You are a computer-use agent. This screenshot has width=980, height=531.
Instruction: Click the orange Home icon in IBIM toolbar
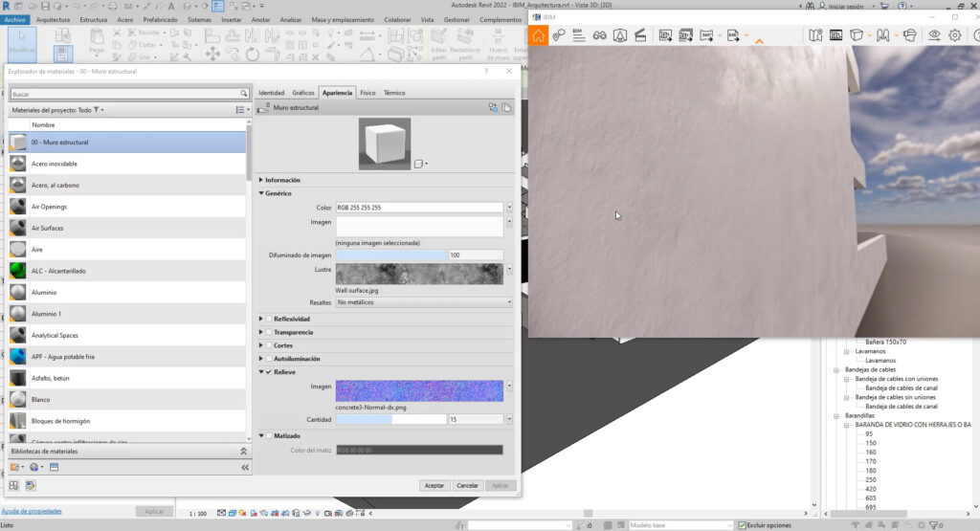539,35
